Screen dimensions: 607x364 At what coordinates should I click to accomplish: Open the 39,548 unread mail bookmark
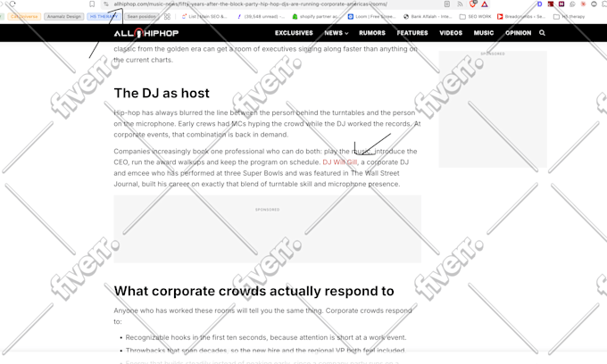pos(261,17)
